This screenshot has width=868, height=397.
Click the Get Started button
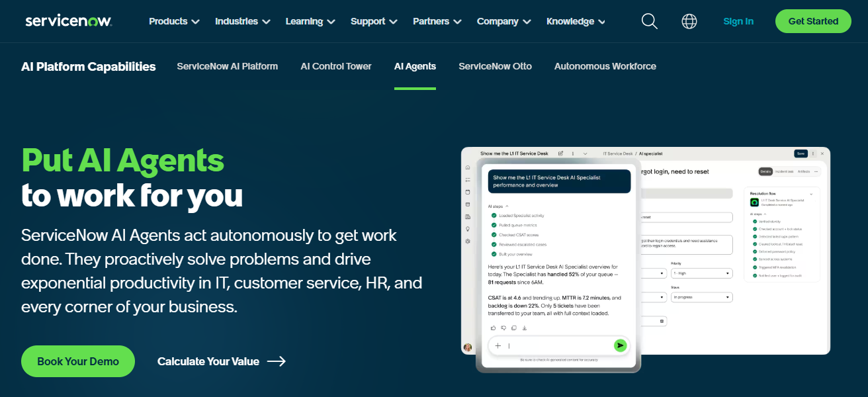pyautogui.click(x=813, y=21)
